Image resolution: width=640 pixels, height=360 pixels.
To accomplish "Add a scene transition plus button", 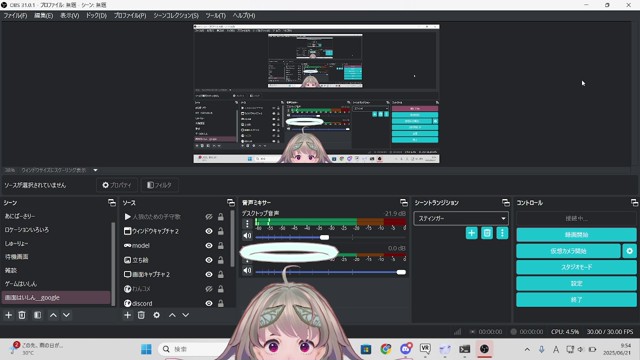I will [x=471, y=233].
